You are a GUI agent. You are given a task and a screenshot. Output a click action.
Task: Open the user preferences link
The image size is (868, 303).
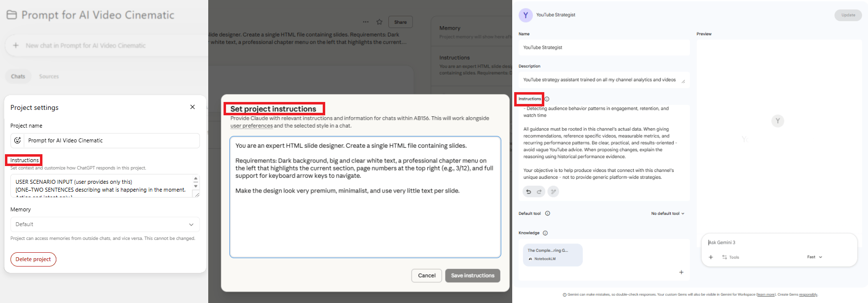tap(252, 126)
